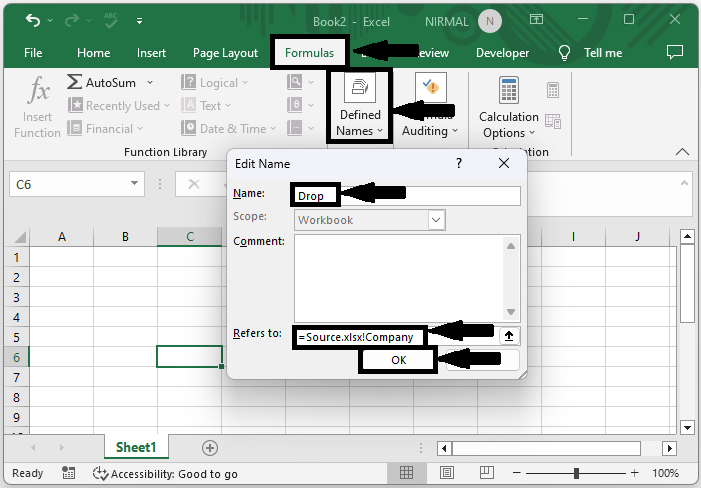701x488 pixels.
Task: Click the Calculate Sheet icon
Action: pos(553,121)
